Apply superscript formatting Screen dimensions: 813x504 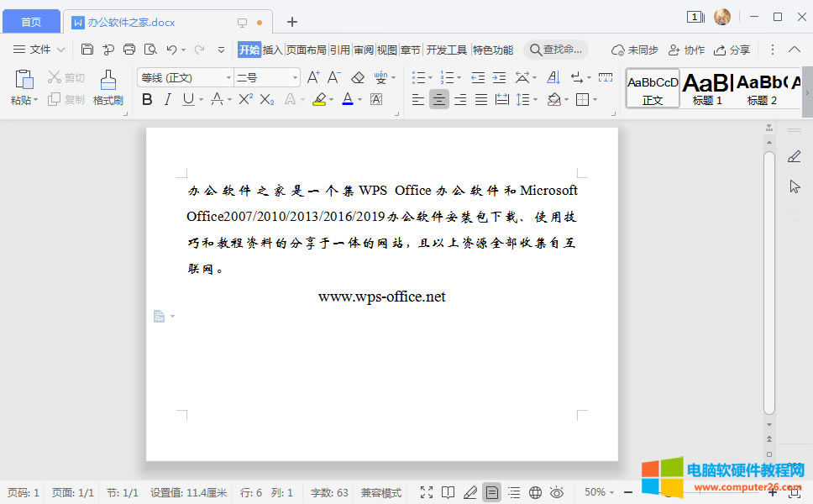coord(244,99)
